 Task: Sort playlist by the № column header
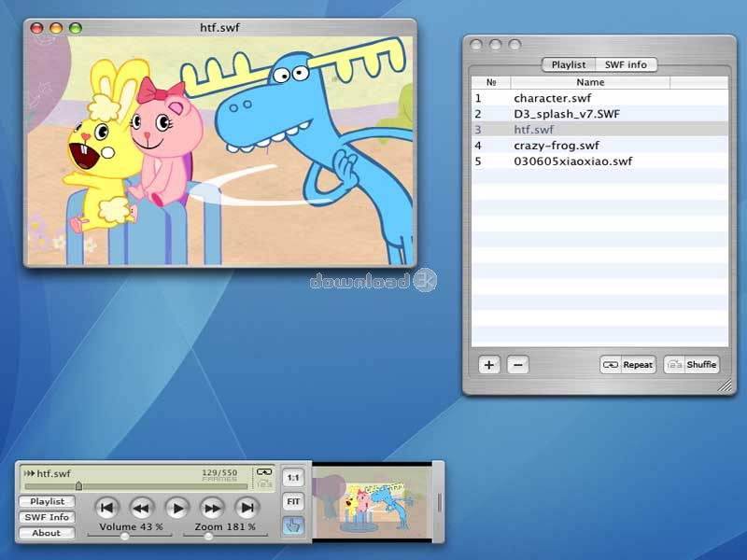click(x=491, y=82)
